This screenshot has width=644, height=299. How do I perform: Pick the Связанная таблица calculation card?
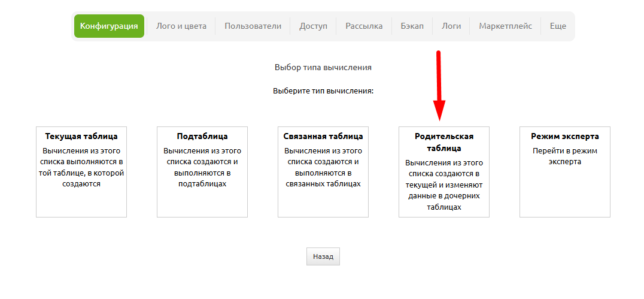click(323, 171)
